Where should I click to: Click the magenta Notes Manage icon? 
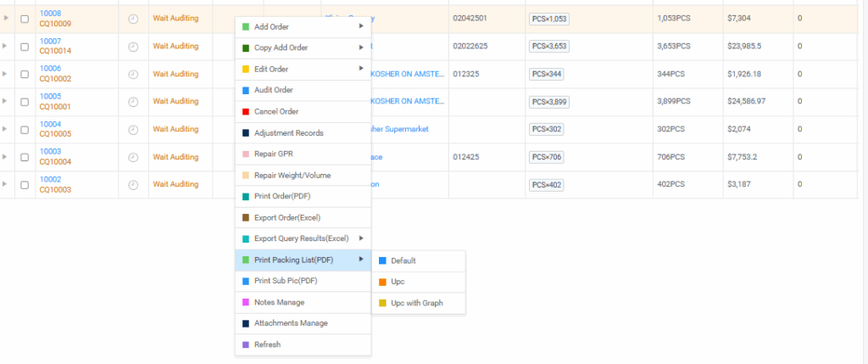(246, 302)
